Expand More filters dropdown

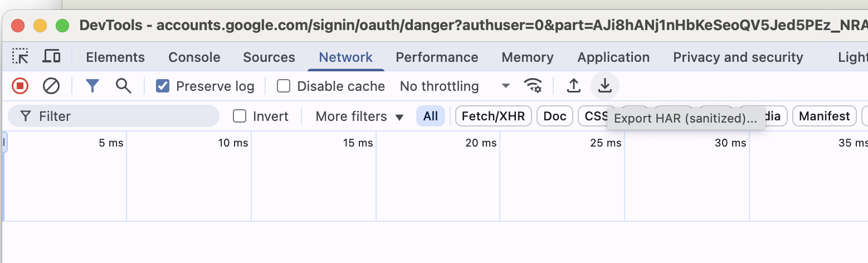(x=359, y=116)
